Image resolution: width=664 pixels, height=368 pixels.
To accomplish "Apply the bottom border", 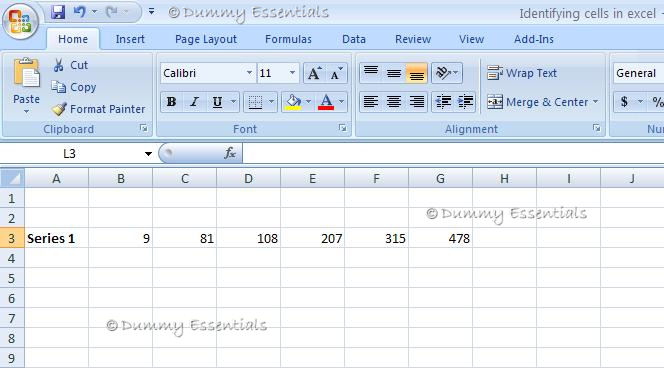I will [x=255, y=102].
